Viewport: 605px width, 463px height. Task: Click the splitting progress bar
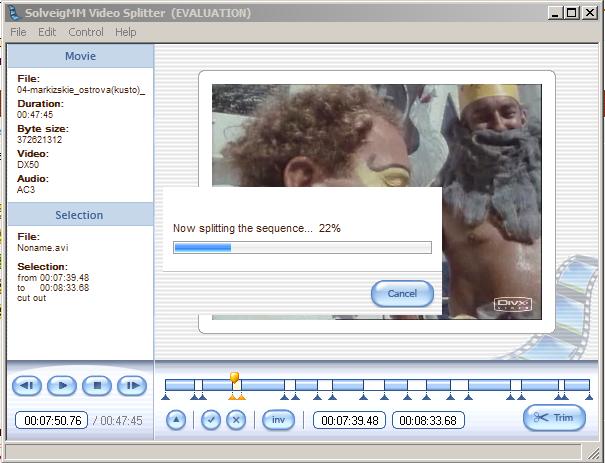302,248
